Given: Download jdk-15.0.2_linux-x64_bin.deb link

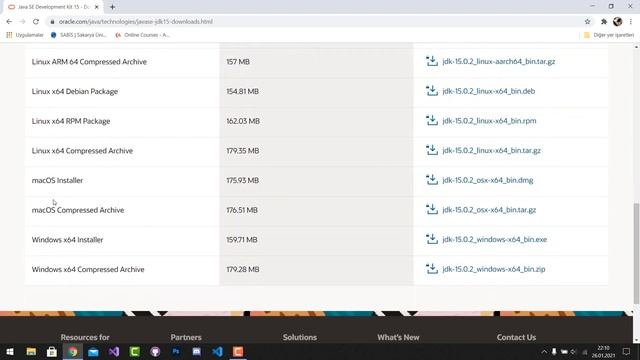Looking at the screenshot, I should tap(489, 91).
